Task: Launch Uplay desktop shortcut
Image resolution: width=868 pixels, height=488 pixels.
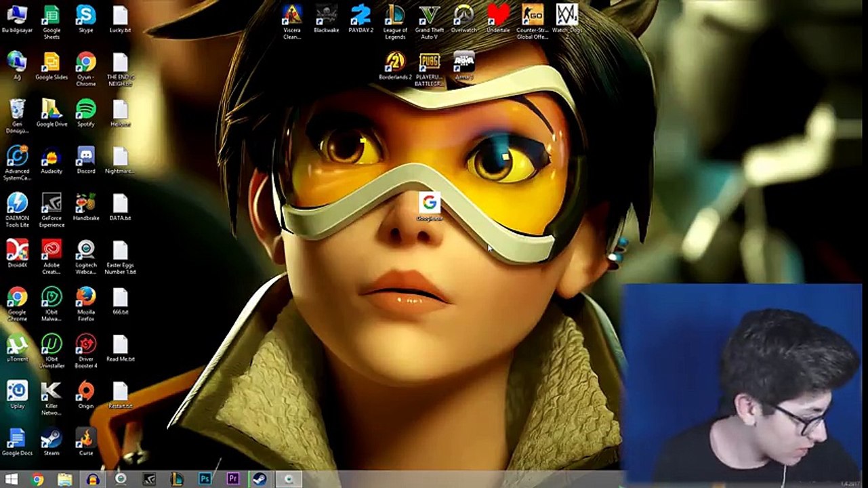Action: [17, 394]
